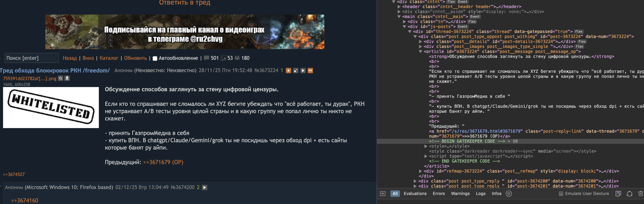
Task: Click the console filter circle icon
Action: coord(509,194)
